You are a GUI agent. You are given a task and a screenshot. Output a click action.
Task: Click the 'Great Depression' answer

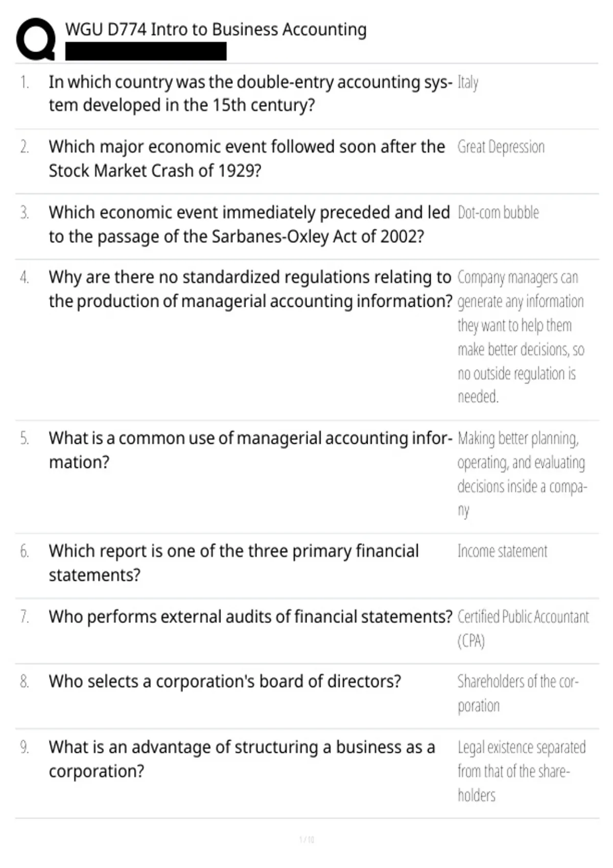501,147
